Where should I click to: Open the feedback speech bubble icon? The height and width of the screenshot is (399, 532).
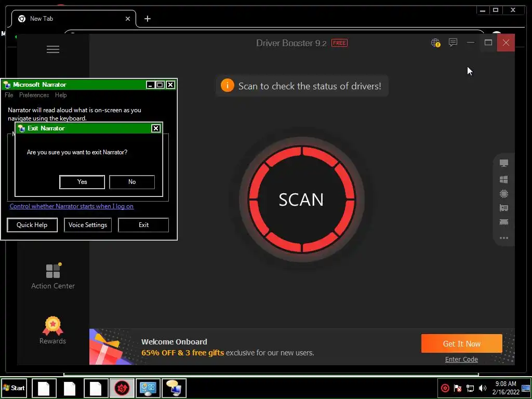tap(453, 43)
